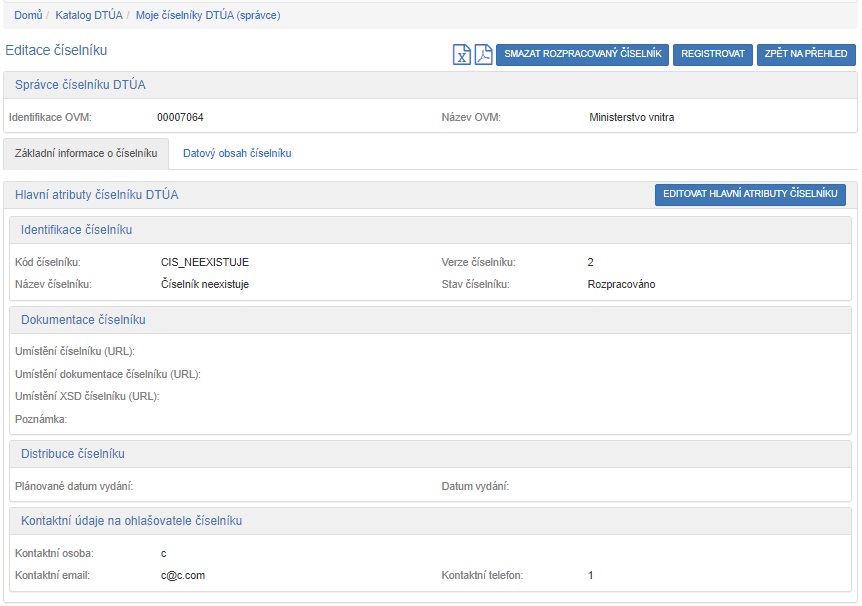Open Moje číselníky DTÚA (správce) breadcrumb
The width and height of the screenshot is (862, 606).
(x=208, y=15)
